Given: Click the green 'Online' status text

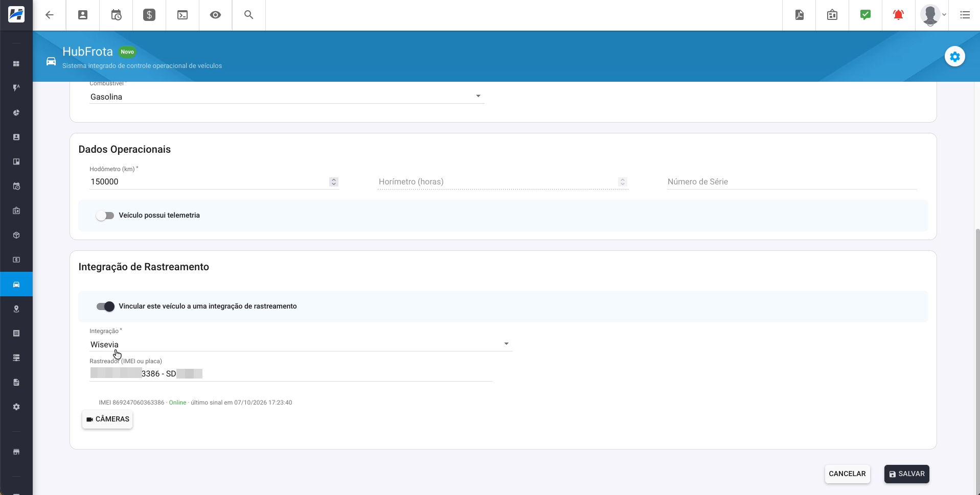Looking at the screenshot, I should pos(177,403).
